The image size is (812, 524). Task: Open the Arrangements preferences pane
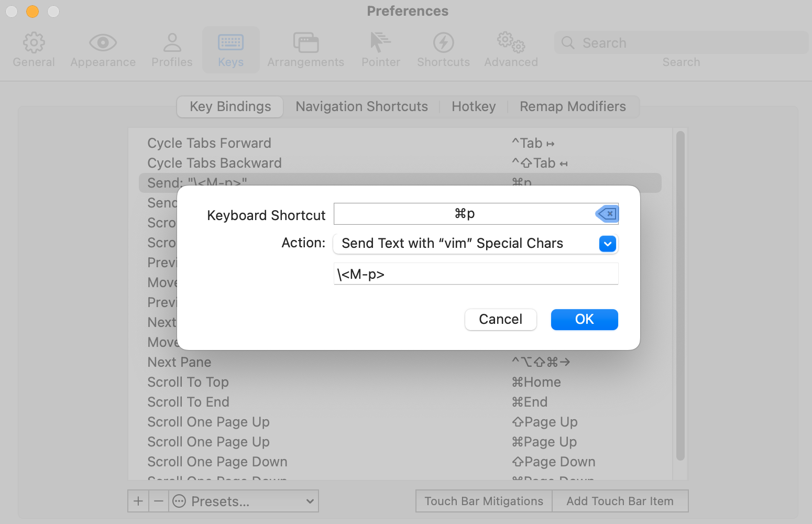(x=305, y=50)
